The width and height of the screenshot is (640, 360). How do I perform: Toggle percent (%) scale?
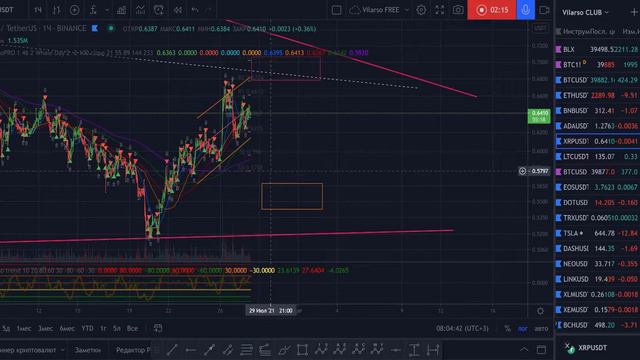tap(507, 328)
